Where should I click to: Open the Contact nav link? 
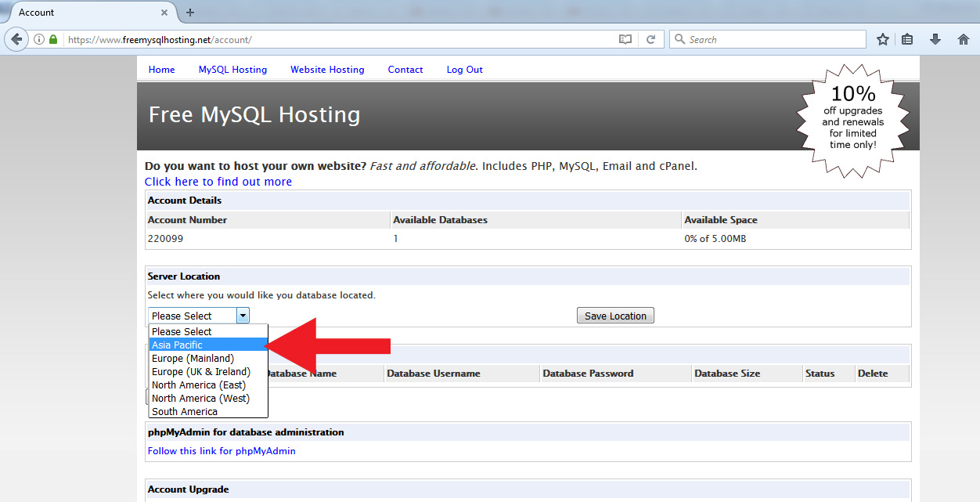pos(405,70)
